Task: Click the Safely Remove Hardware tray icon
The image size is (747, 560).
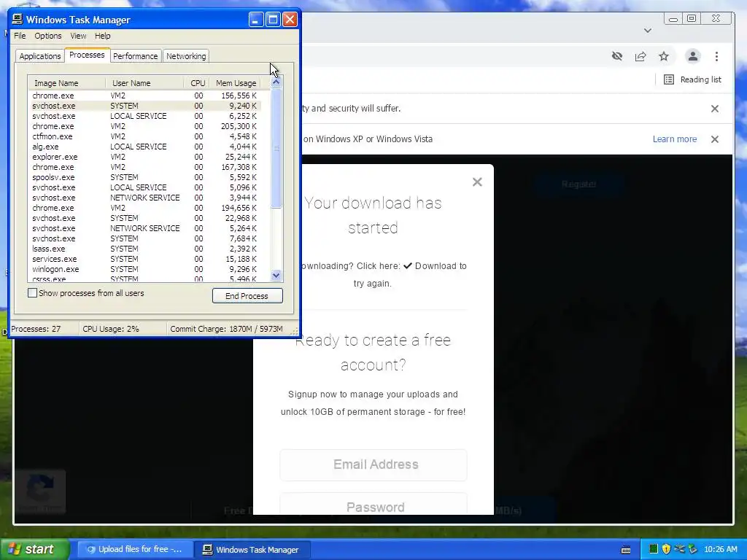Action: (693, 549)
